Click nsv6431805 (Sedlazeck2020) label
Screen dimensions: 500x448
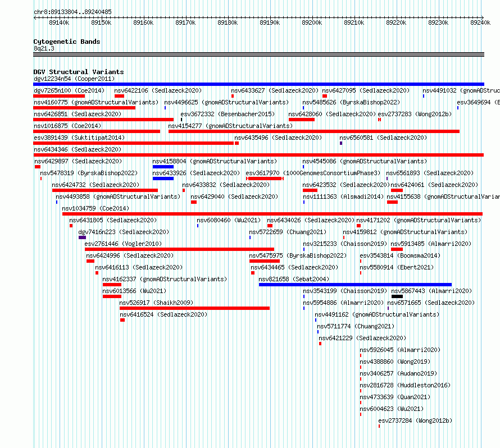click(x=113, y=220)
